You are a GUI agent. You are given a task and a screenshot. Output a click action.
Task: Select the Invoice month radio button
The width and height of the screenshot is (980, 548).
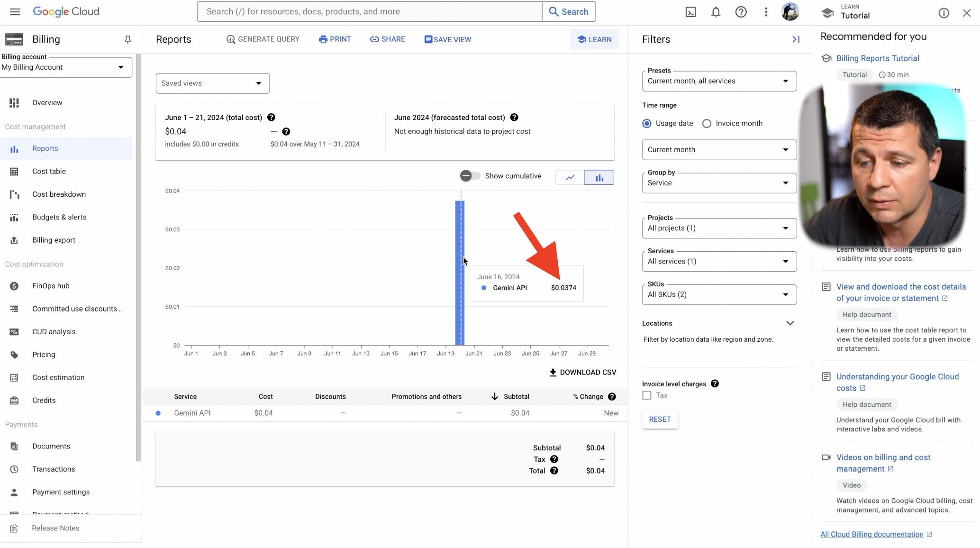click(x=707, y=124)
